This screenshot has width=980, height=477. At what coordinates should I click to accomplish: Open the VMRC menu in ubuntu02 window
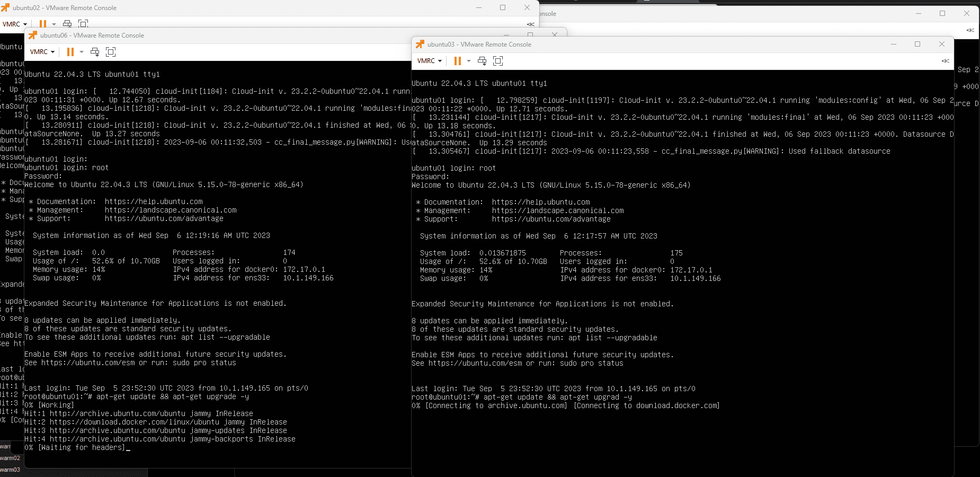tap(14, 24)
